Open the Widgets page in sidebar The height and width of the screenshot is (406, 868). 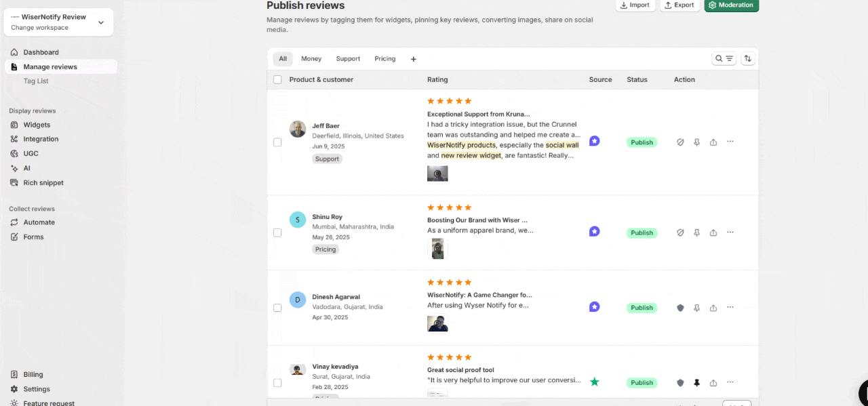tap(37, 125)
